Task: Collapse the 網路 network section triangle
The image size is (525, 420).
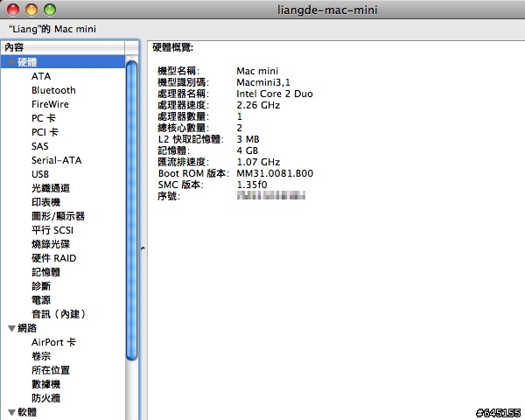Action: coord(12,329)
